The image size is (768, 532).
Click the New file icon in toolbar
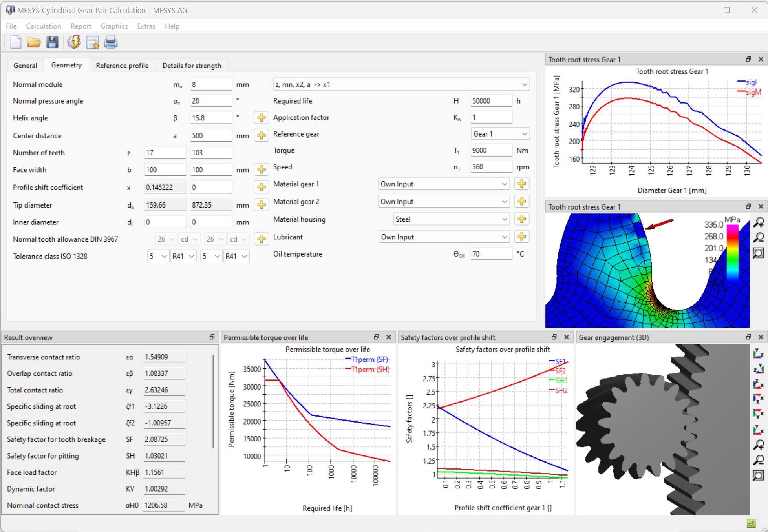tap(16, 42)
